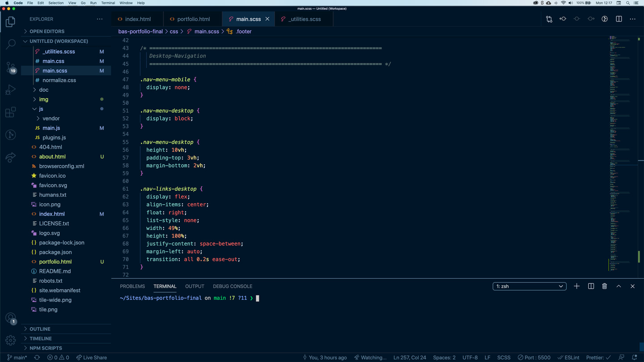Screen dimensions: 644x362
Task: Toggle Live Server Port 5500
Action: (x=534, y=358)
